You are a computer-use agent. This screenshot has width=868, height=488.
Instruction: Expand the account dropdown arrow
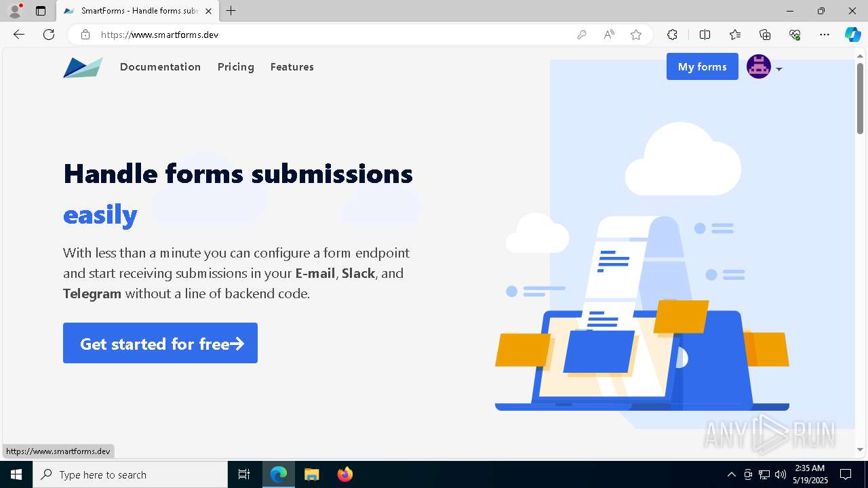coord(779,69)
